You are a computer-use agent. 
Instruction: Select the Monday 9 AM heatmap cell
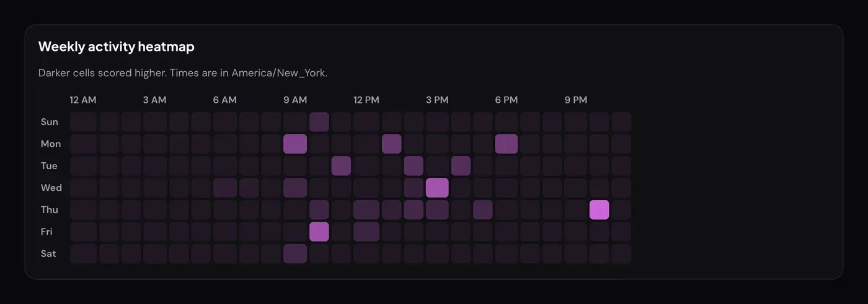pos(295,144)
